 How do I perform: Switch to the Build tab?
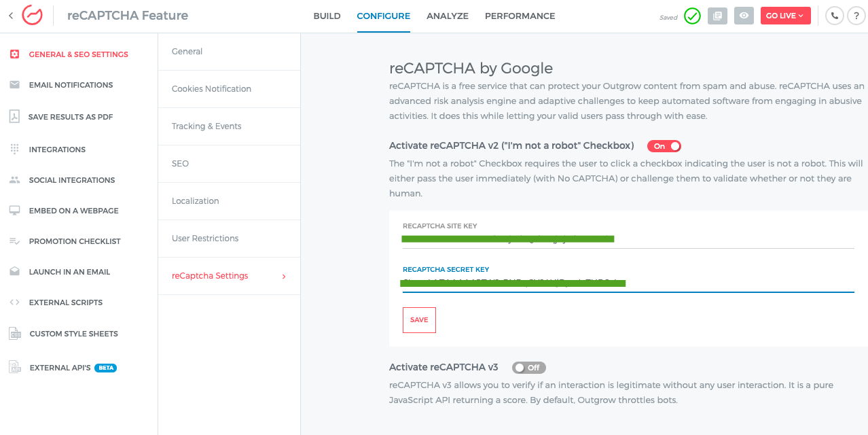[x=327, y=16]
